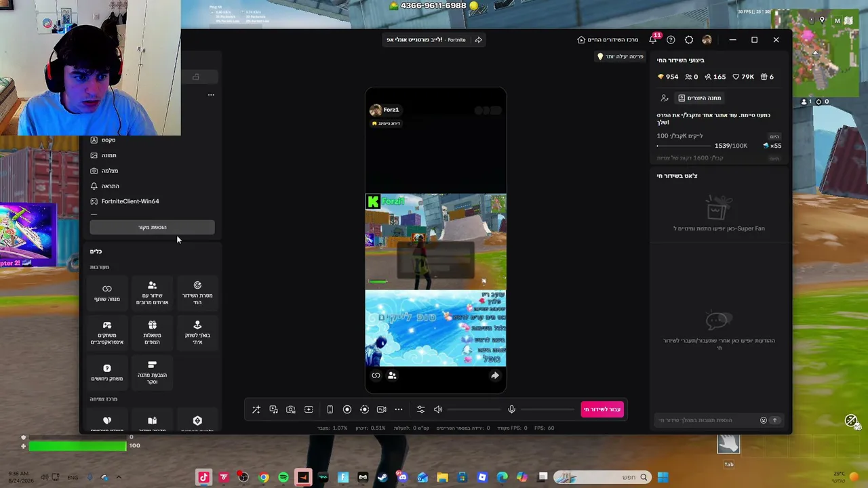
Task: Click the virtual camera icon in the toolbar
Action: [x=381, y=409]
